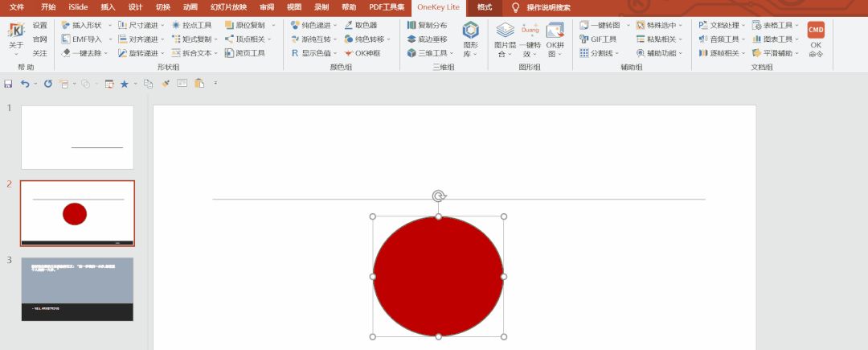868x350 pixels.
Task: Expand the 拆合文本 dropdown
Action: [x=216, y=53]
